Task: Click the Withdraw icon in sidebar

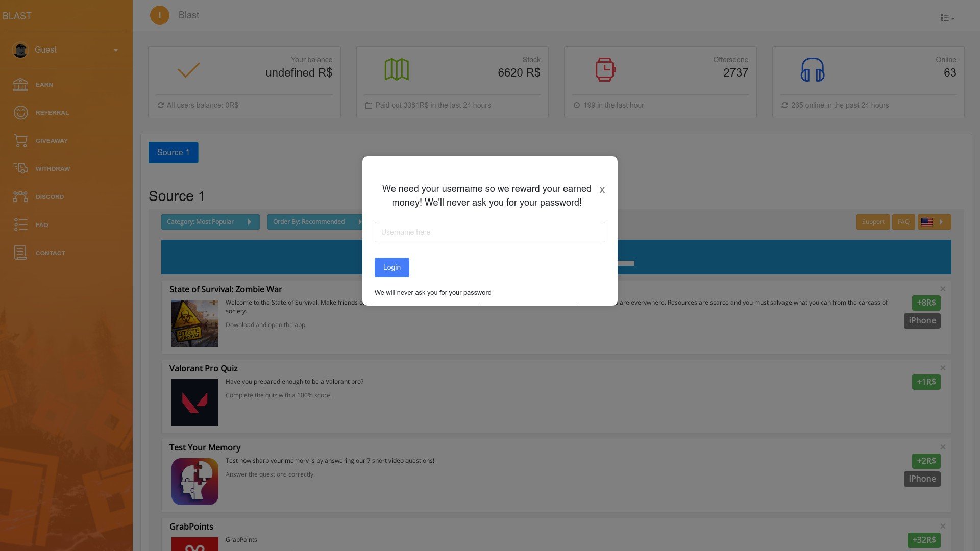Action: point(19,169)
